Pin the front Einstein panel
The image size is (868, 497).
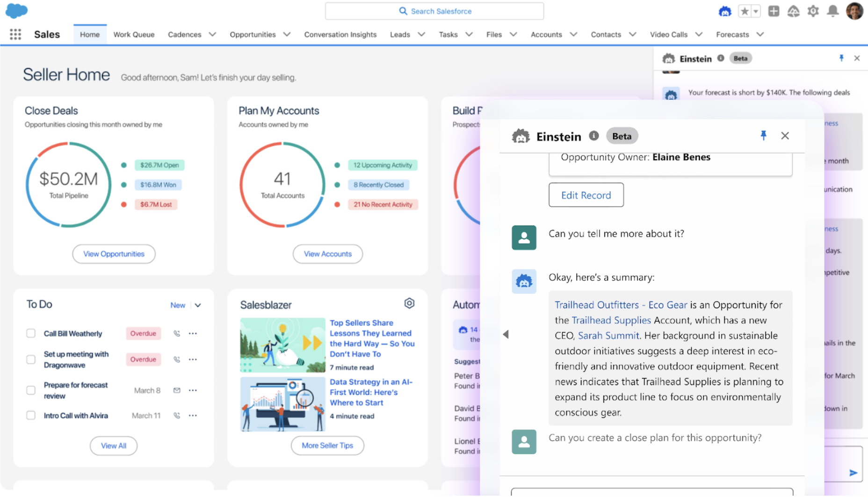click(x=763, y=136)
